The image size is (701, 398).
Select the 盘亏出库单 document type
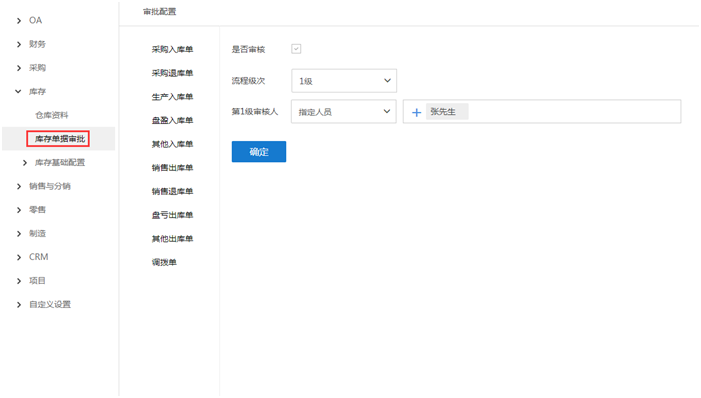[x=172, y=216]
